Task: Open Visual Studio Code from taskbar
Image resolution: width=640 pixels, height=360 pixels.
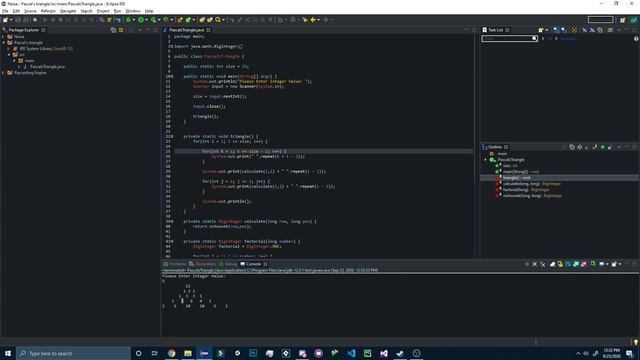Action: tap(351, 353)
